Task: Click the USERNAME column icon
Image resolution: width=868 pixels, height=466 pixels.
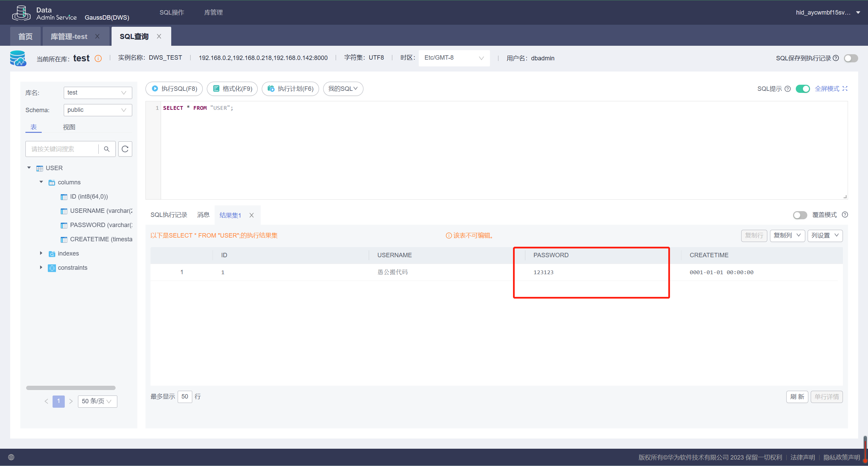Action: 64,211
